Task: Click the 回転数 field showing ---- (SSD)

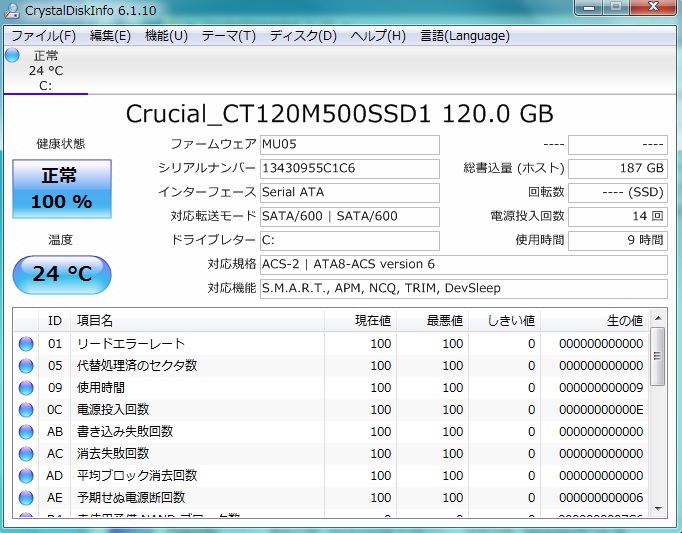Action: pyautogui.click(x=618, y=192)
